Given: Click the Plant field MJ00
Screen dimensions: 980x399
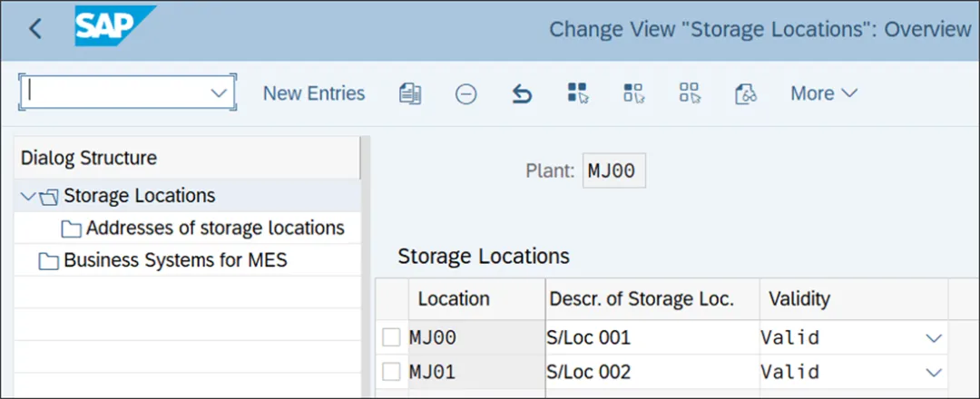Looking at the screenshot, I should (613, 170).
